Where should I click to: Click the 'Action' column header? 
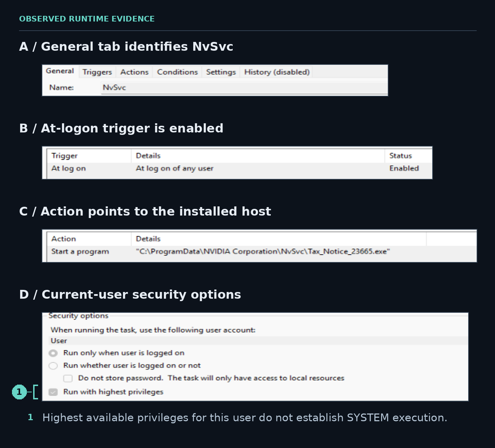[x=89, y=239]
